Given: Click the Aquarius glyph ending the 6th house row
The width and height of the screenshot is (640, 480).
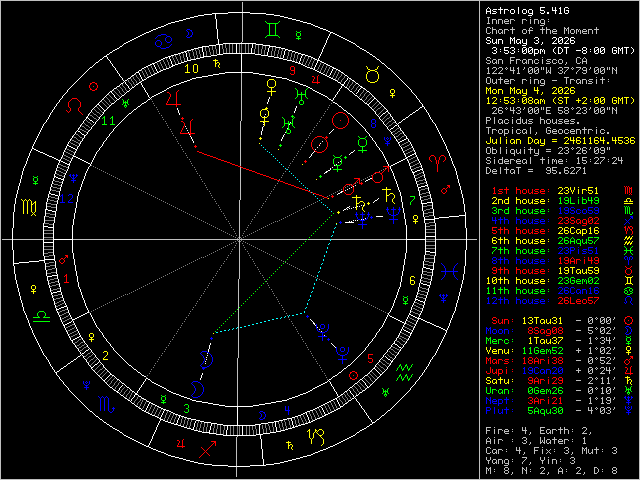Looking at the screenshot, I should coord(629,241).
